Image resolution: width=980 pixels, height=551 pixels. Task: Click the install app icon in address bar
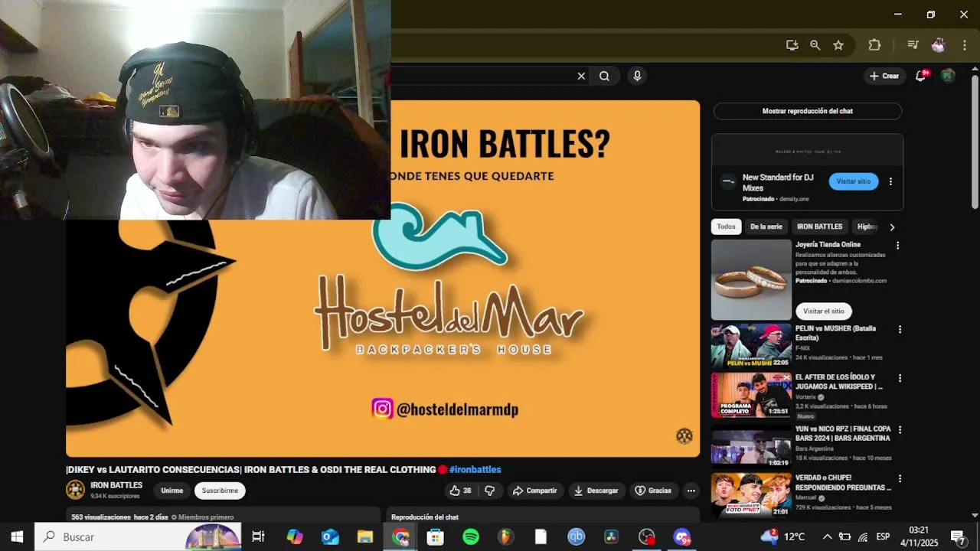(792, 45)
